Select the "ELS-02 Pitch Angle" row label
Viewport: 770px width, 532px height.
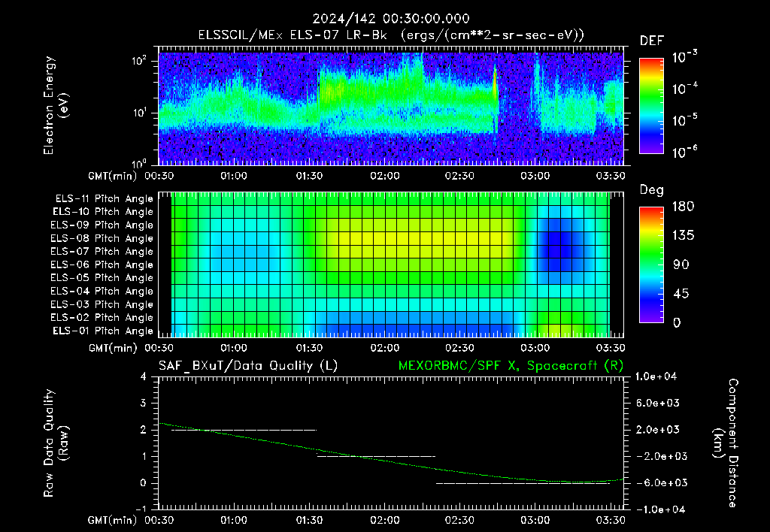pos(102,318)
